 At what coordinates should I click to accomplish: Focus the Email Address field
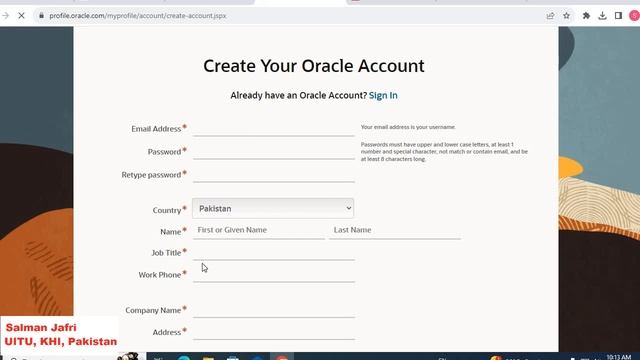pyautogui.click(x=273, y=129)
